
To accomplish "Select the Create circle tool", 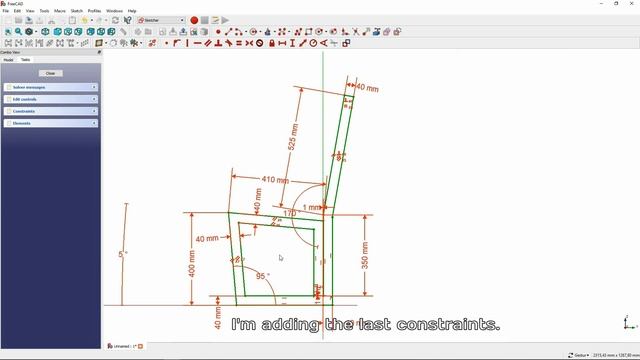I will pos(253,31).
